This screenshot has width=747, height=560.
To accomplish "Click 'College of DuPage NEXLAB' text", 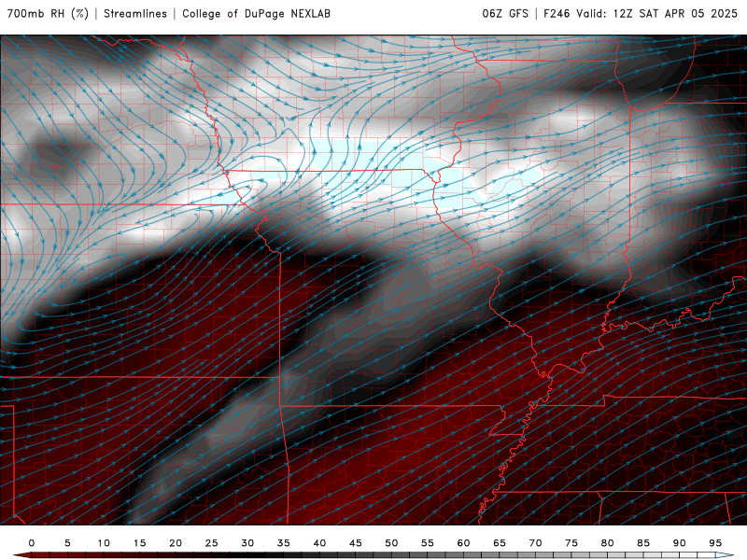I will 256,14.
